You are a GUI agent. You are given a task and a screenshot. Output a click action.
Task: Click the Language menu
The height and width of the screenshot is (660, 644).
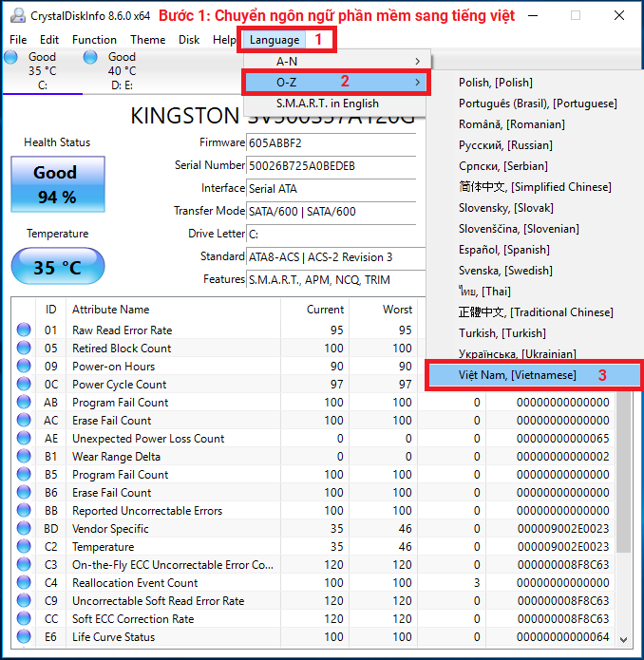tap(275, 40)
